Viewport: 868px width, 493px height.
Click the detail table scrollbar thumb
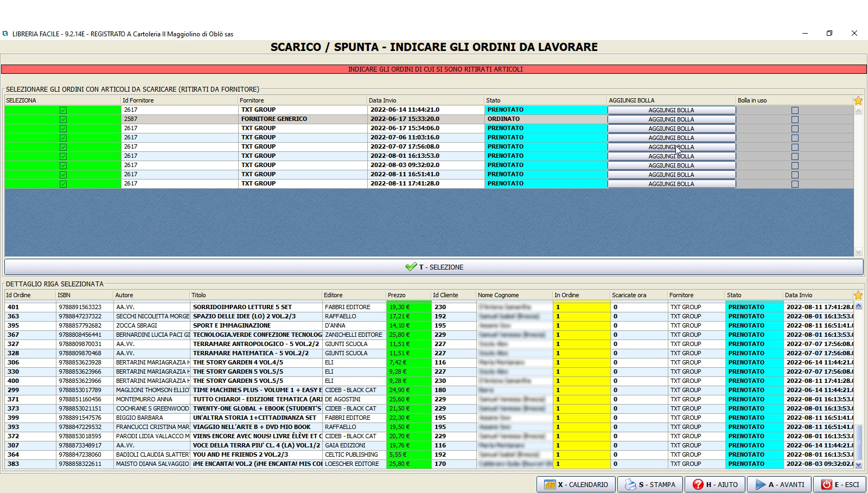pyautogui.click(x=858, y=441)
